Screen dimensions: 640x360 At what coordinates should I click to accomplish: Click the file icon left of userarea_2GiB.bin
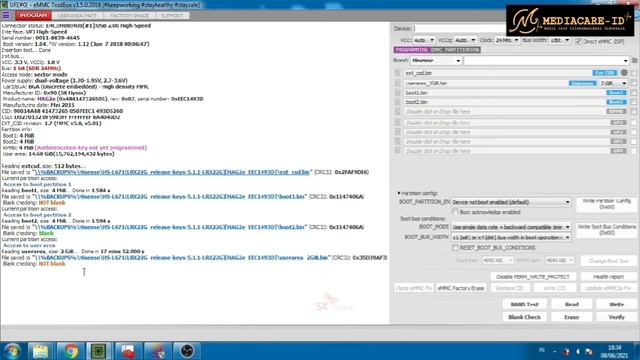pos(398,83)
